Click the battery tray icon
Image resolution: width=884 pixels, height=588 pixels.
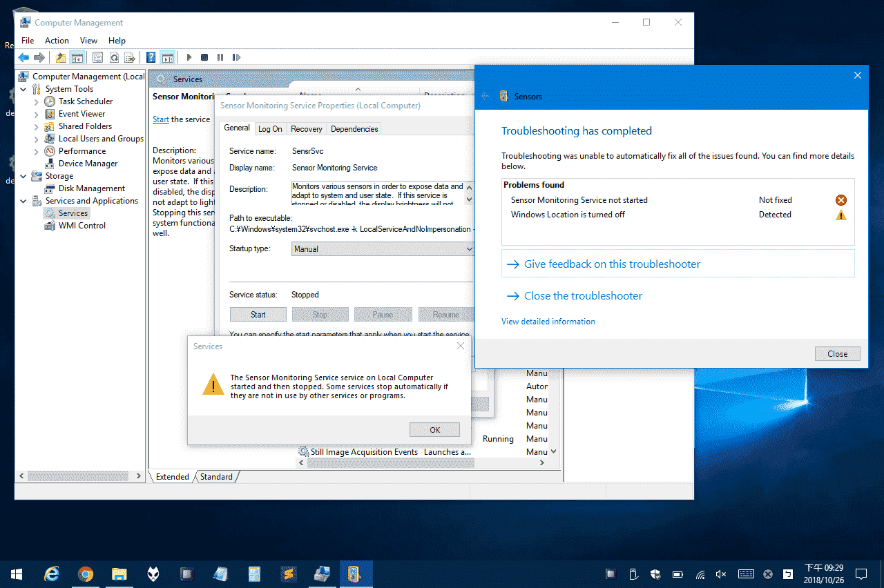(x=678, y=574)
